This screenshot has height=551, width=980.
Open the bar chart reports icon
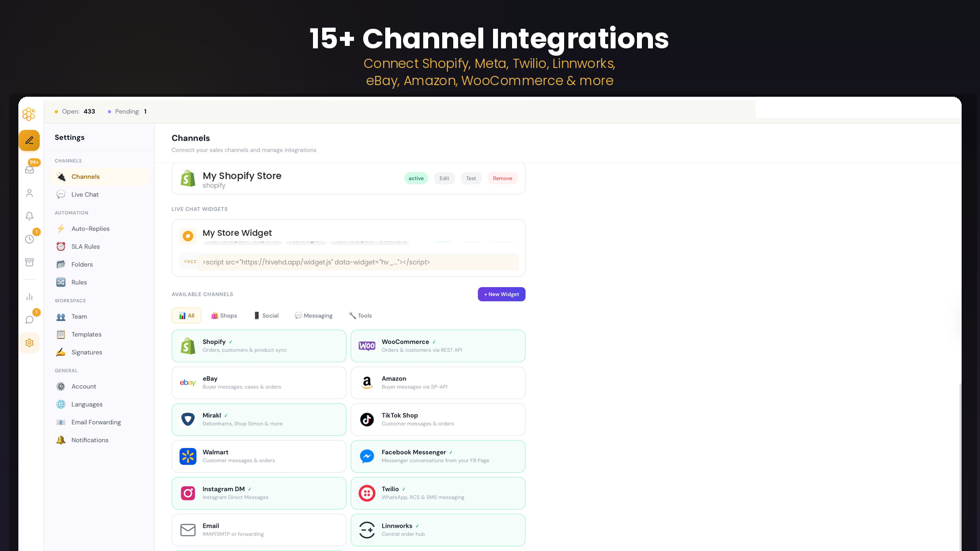point(29,296)
